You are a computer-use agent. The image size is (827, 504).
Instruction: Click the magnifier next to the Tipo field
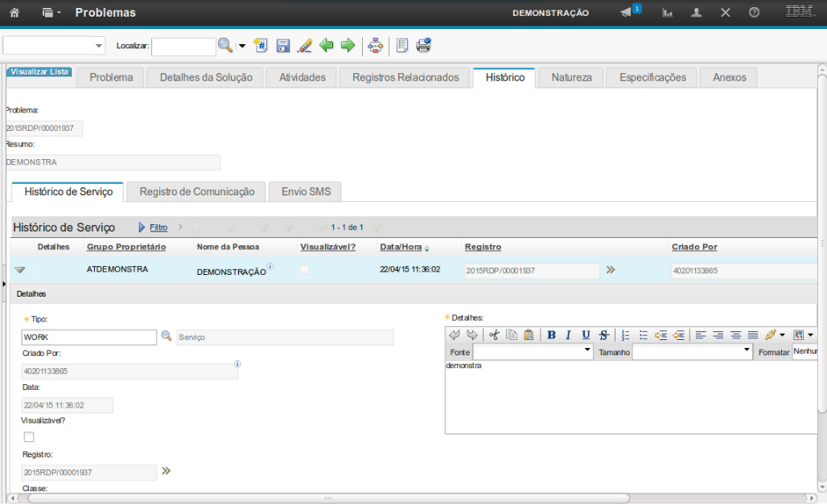click(x=167, y=337)
